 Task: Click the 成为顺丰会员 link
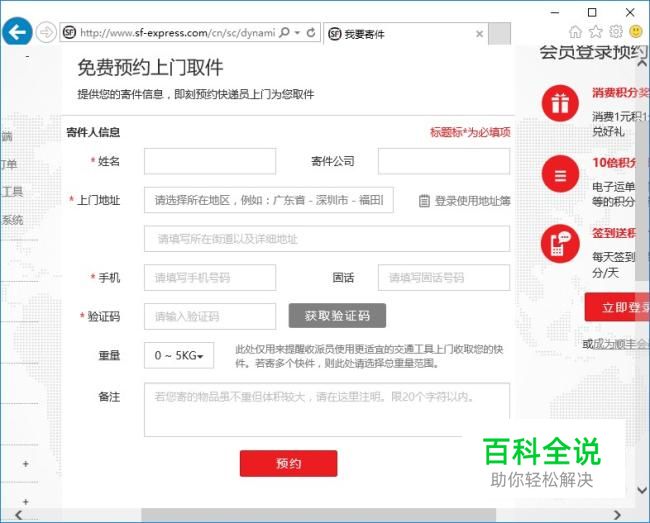[620, 344]
